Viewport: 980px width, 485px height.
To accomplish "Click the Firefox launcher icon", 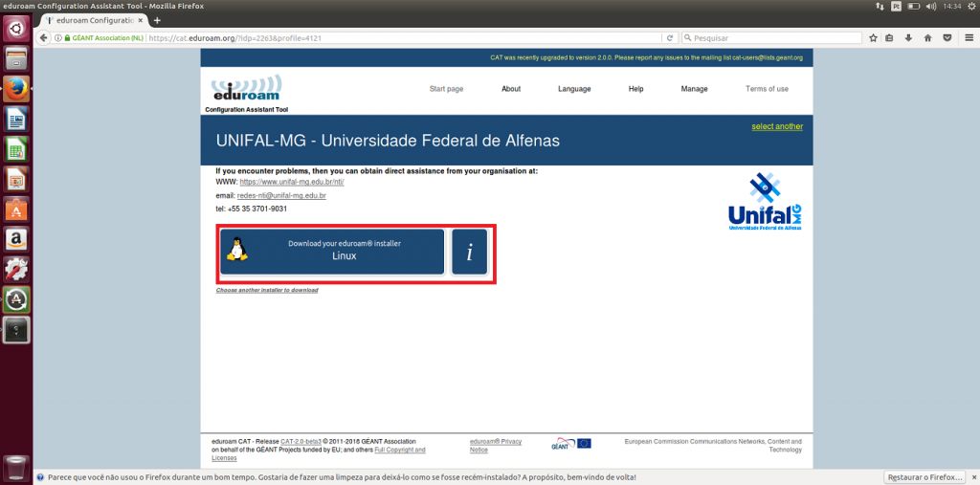I will 16,89.
